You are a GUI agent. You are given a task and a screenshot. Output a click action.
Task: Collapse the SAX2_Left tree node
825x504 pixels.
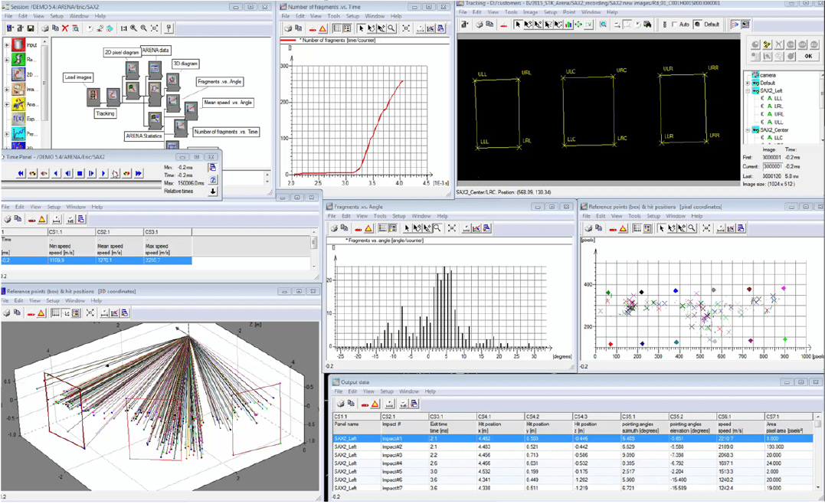(x=748, y=90)
